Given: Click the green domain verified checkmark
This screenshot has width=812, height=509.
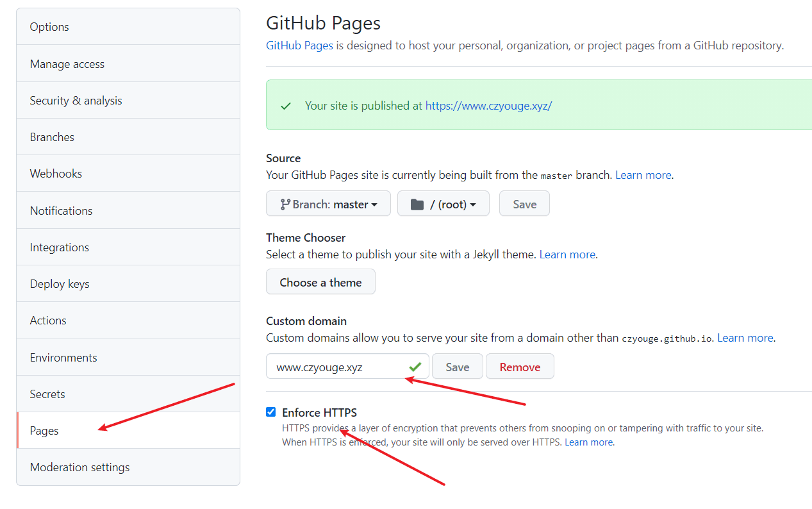Looking at the screenshot, I should (415, 367).
